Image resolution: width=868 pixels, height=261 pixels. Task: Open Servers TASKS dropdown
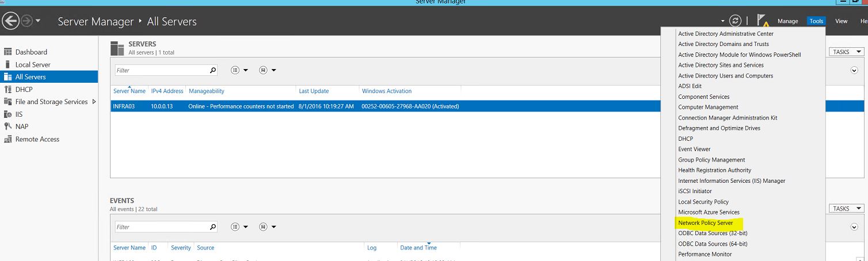[x=846, y=52]
